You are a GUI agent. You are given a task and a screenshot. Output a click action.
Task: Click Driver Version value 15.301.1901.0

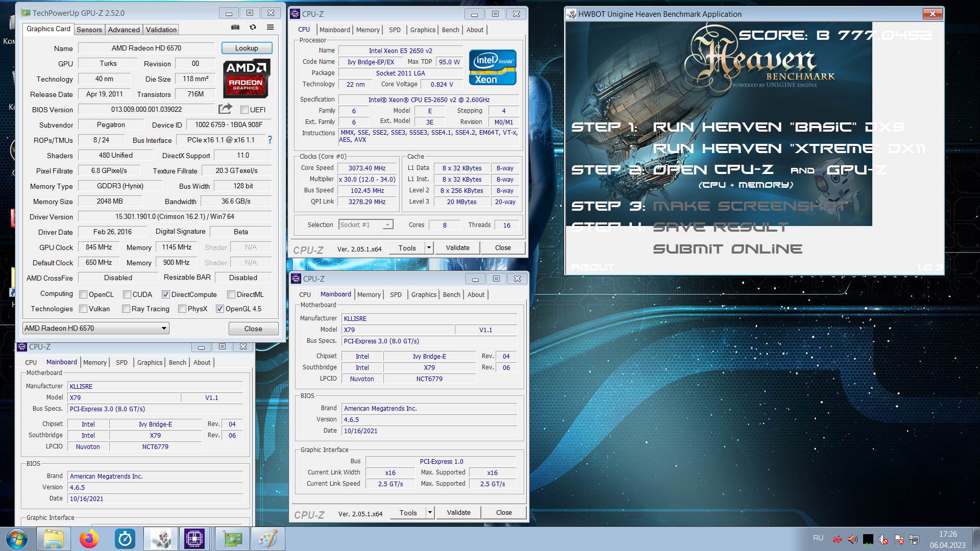pyautogui.click(x=175, y=216)
